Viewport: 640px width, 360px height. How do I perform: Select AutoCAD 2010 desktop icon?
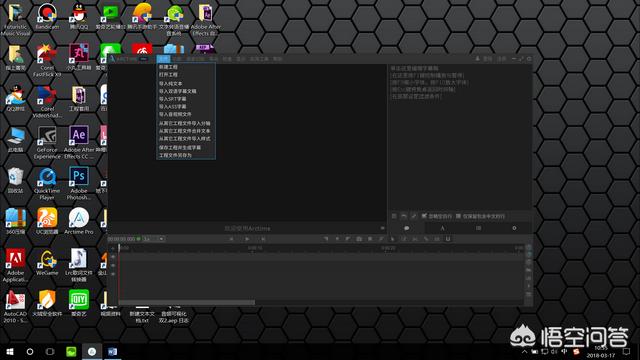point(16,307)
